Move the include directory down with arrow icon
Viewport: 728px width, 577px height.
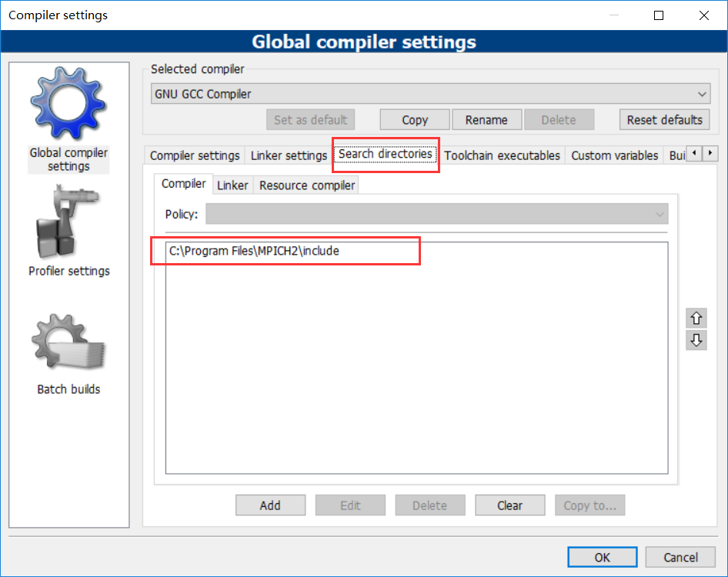pos(696,339)
